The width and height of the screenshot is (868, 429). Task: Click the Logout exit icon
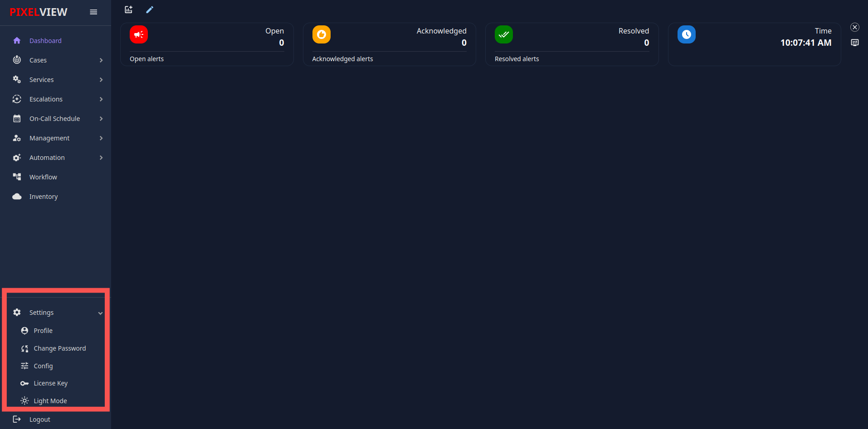tap(17, 419)
